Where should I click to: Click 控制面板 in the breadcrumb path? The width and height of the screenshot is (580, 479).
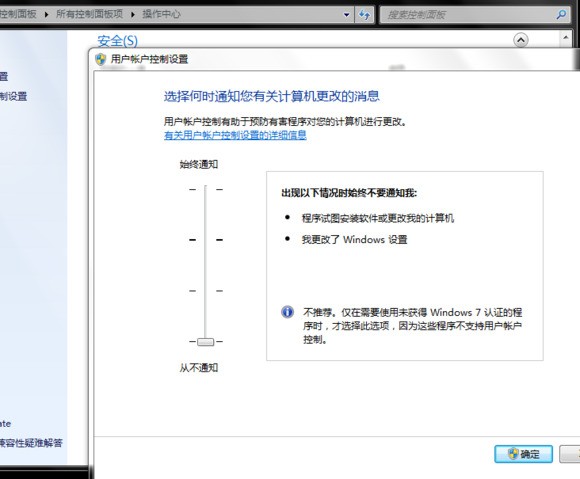coord(18,14)
